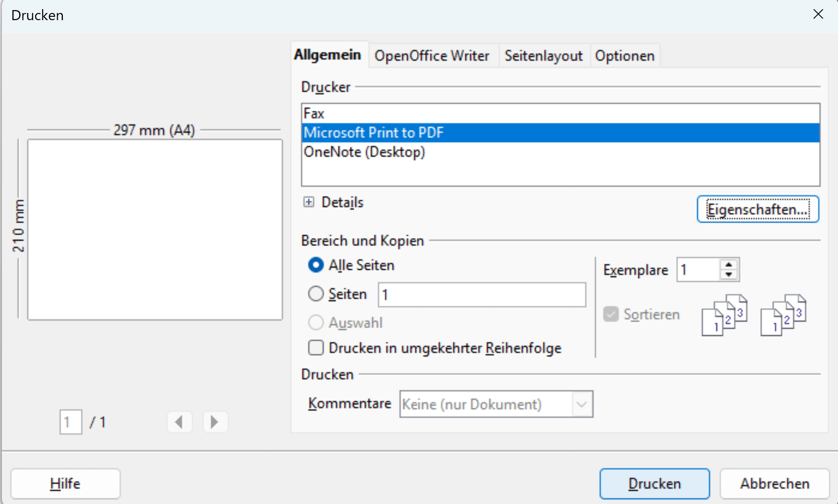Screen dimensions: 838x504
Task: Switch to the OpenOffice Writer tab
Action: [x=432, y=56]
